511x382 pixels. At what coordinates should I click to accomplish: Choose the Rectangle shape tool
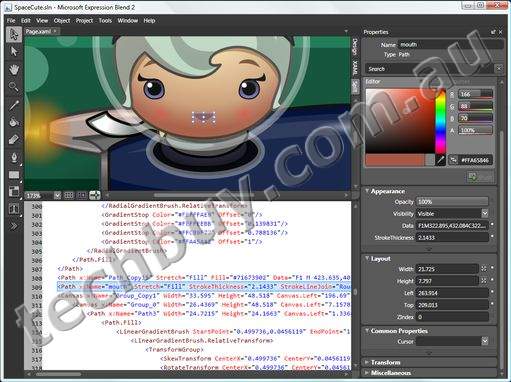click(x=14, y=175)
